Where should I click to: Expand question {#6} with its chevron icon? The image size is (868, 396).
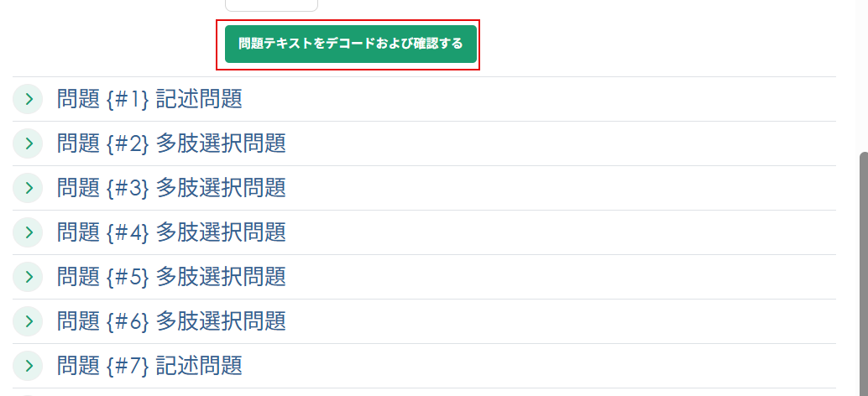click(x=28, y=321)
